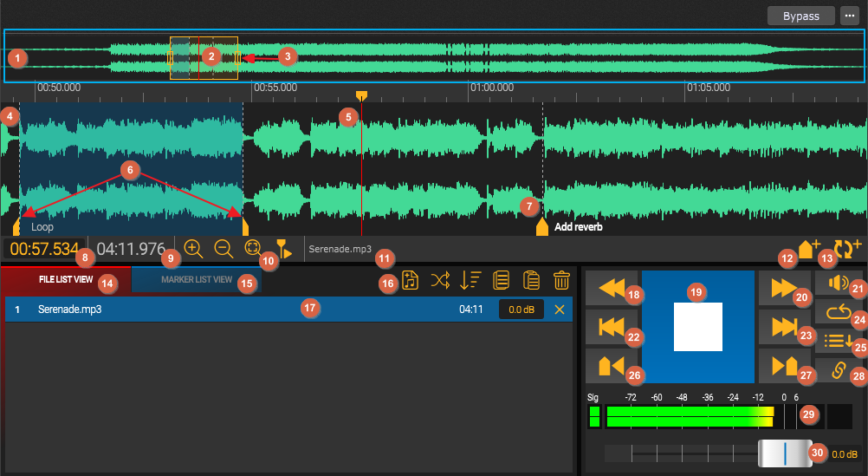Switch to File List View tab

click(66, 279)
